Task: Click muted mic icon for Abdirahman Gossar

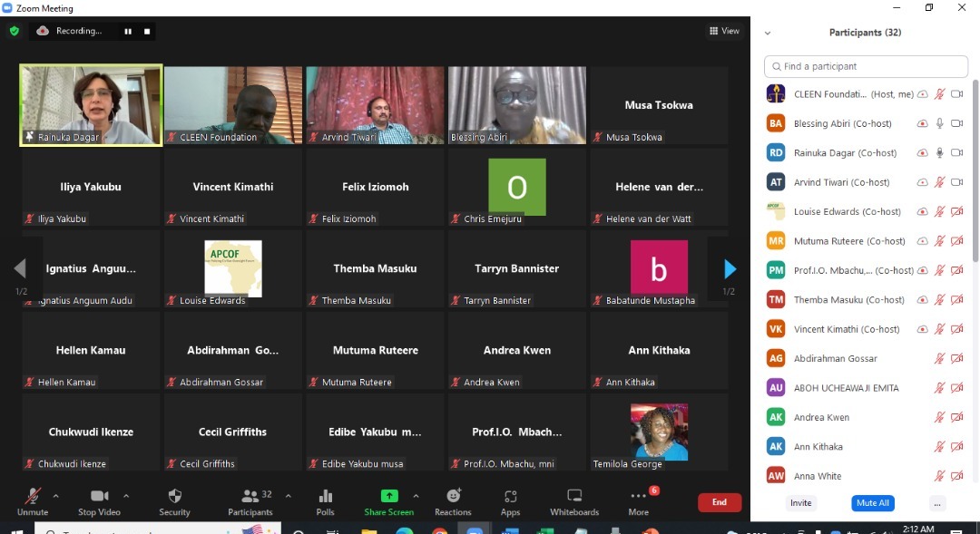Action: click(939, 358)
